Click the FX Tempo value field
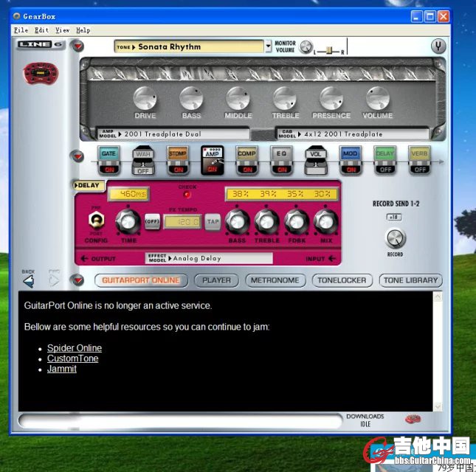The width and height of the screenshot is (476, 472). point(182,221)
